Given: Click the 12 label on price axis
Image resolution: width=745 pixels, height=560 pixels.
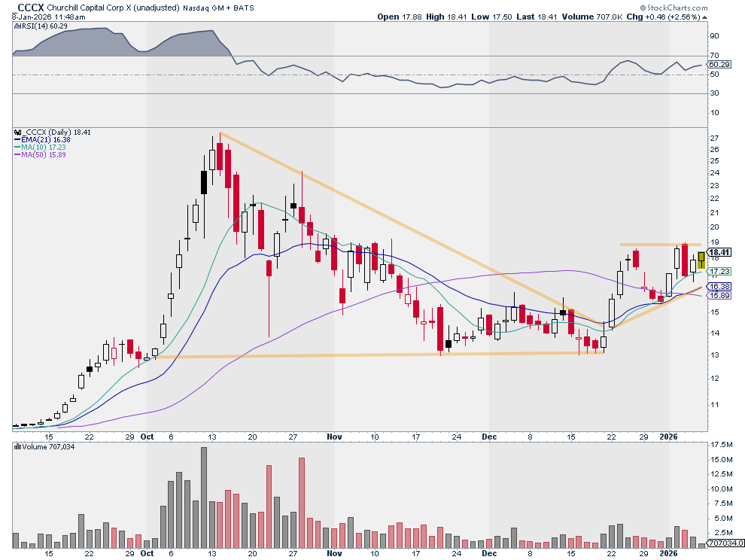Looking at the screenshot, I should pyautogui.click(x=714, y=379).
